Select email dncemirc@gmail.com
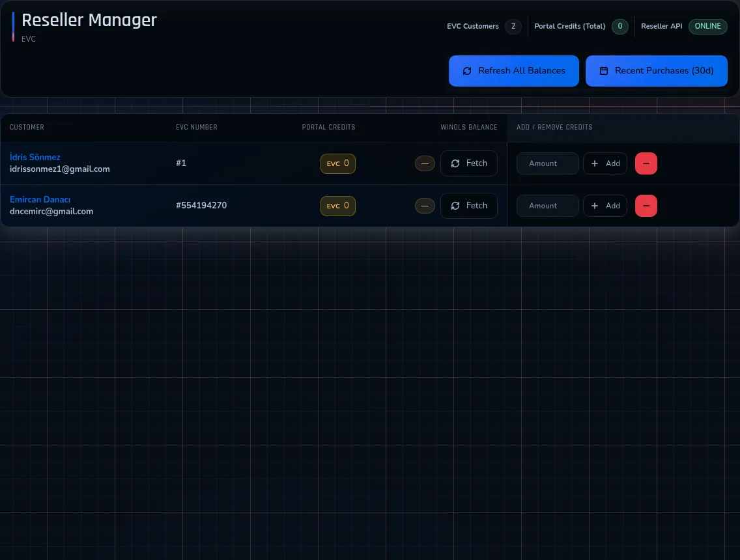 tap(51, 212)
